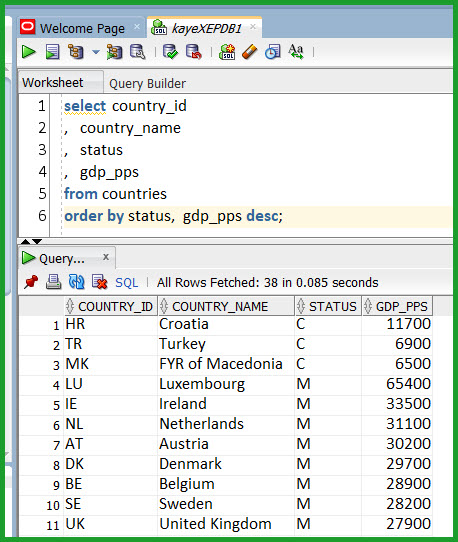Select the Netherlands cell
458x542 pixels.
[226, 424]
